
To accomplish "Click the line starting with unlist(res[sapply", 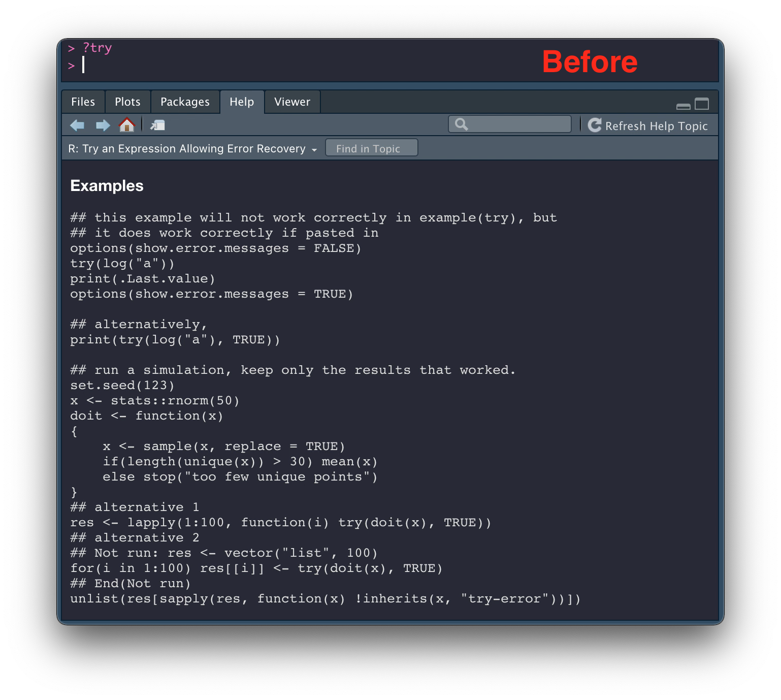I will click(x=326, y=599).
